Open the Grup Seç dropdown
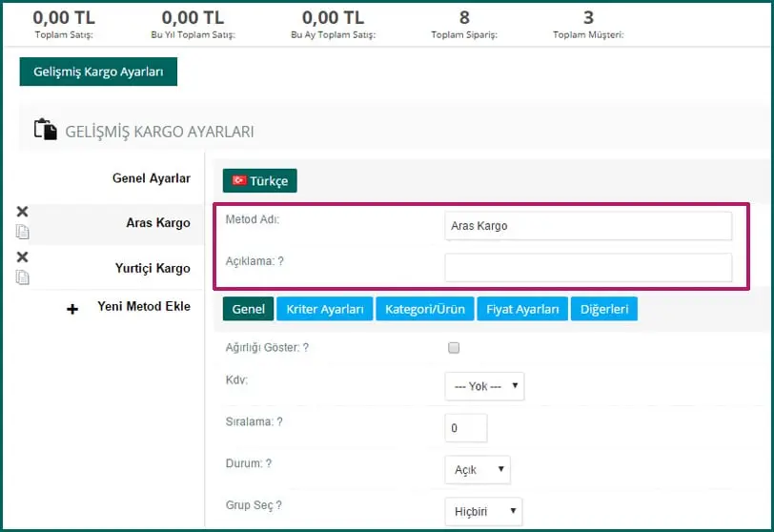This screenshot has height=532, width=774. coord(483,511)
